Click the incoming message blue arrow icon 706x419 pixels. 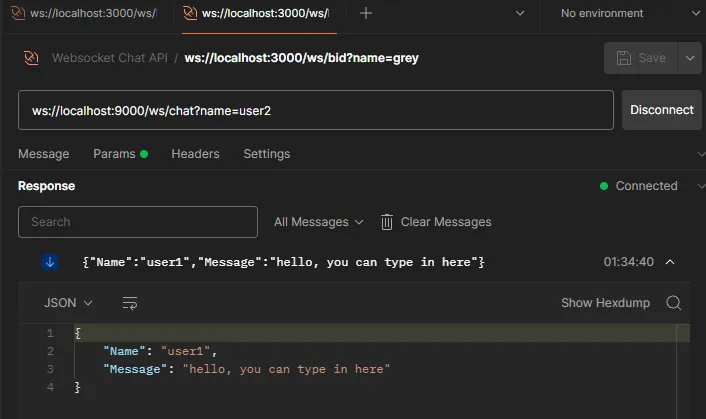point(50,262)
